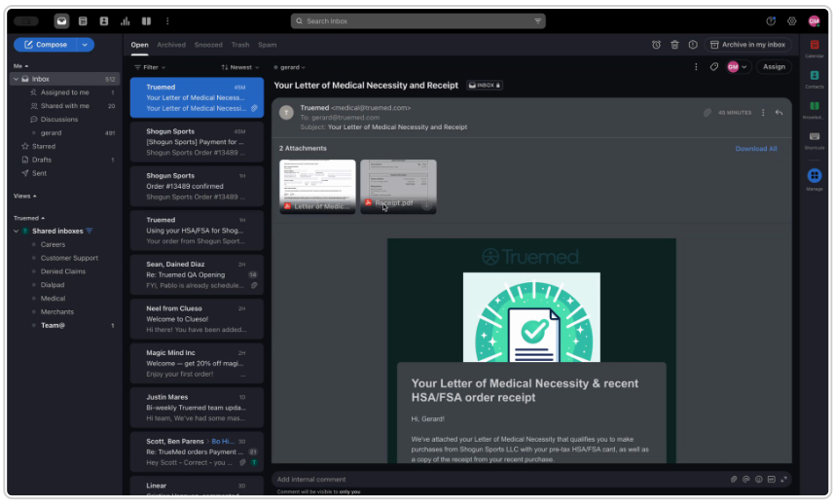Open the Newest sort dropdown
This screenshot has width=834, height=504.
point(240,67)
